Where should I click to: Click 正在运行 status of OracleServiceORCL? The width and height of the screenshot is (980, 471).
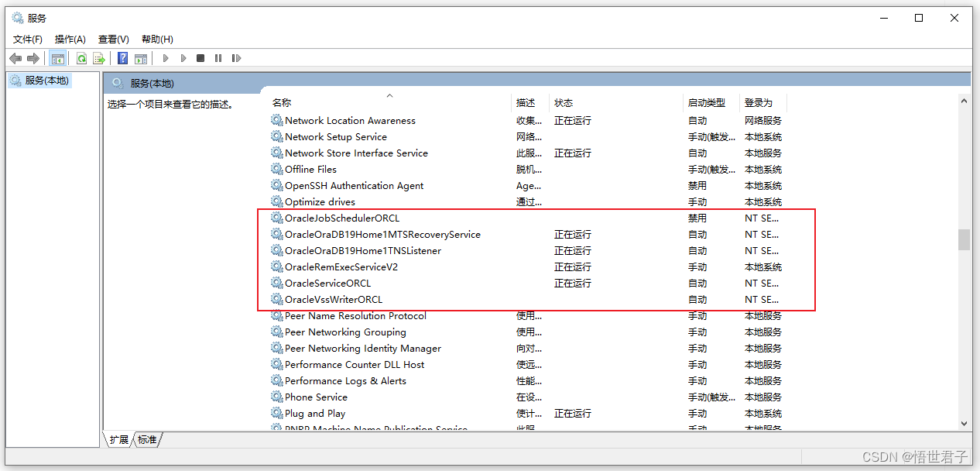point(573,283)
